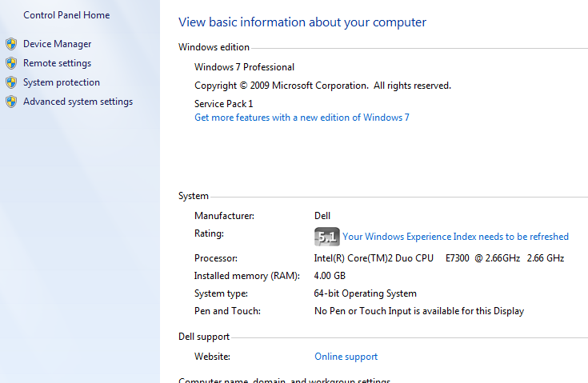Click the System type: label
This screenshot has width=588, height=383.
[x=221, y=293]
